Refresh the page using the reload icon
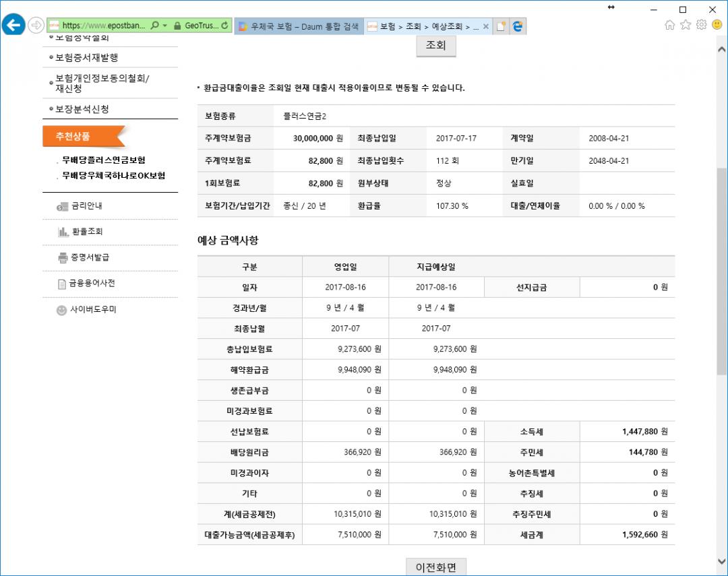This screenshot has width=728, height=576. coord(225,26)
